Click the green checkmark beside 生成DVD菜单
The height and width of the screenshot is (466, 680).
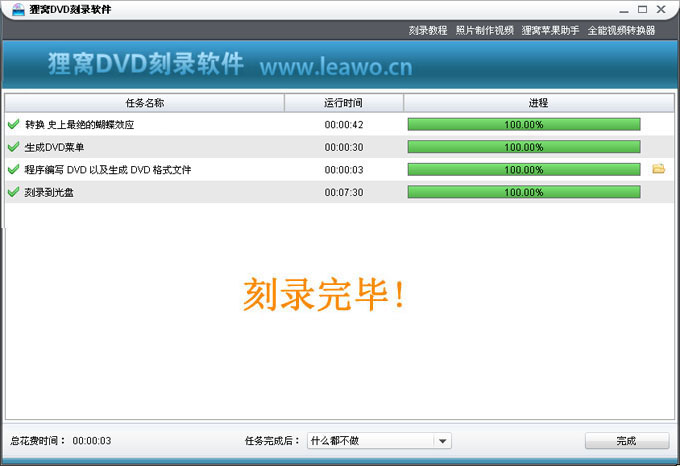coord(13,147)
